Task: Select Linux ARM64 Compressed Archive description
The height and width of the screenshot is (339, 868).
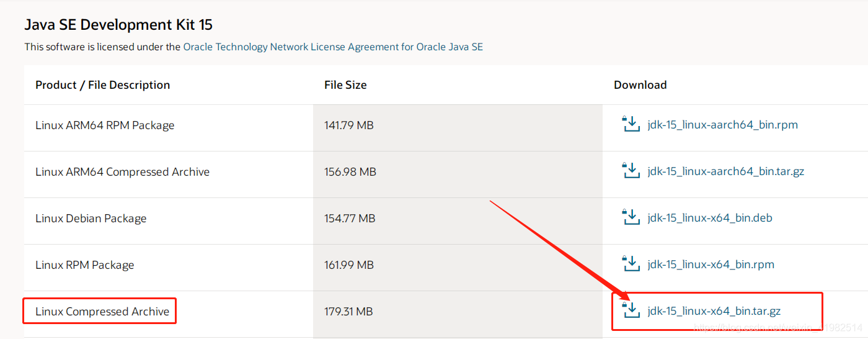Action: tap(122, 171)
